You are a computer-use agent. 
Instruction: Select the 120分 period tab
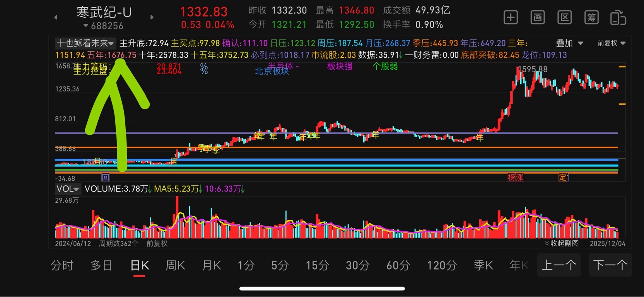point(442,265)
